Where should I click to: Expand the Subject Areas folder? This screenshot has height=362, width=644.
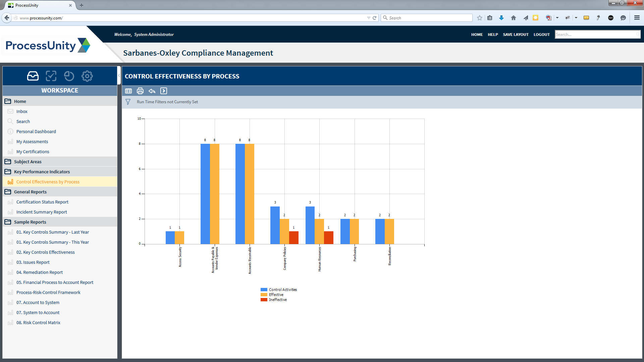pyautogui.click(x=8, y=162)
